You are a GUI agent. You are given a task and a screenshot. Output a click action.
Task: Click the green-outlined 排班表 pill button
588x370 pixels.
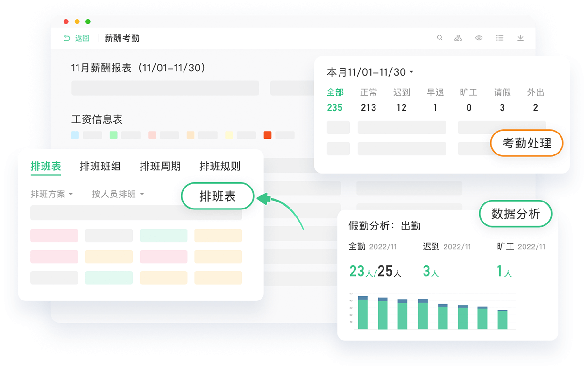(218, 196)
